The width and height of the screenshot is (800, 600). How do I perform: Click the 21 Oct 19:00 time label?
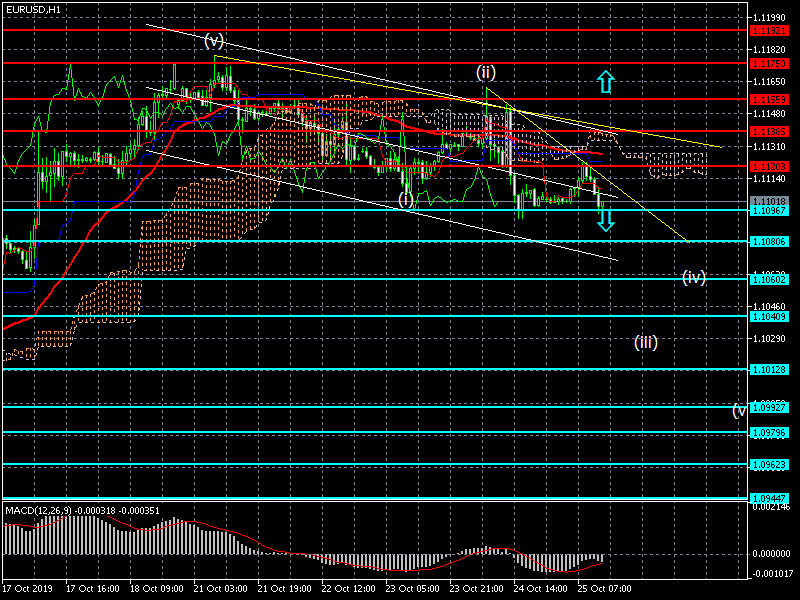coord(285,589)
